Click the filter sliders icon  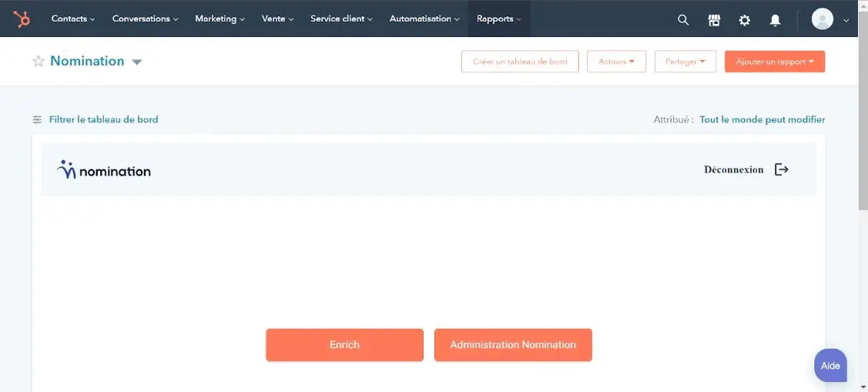pos(37,119)
